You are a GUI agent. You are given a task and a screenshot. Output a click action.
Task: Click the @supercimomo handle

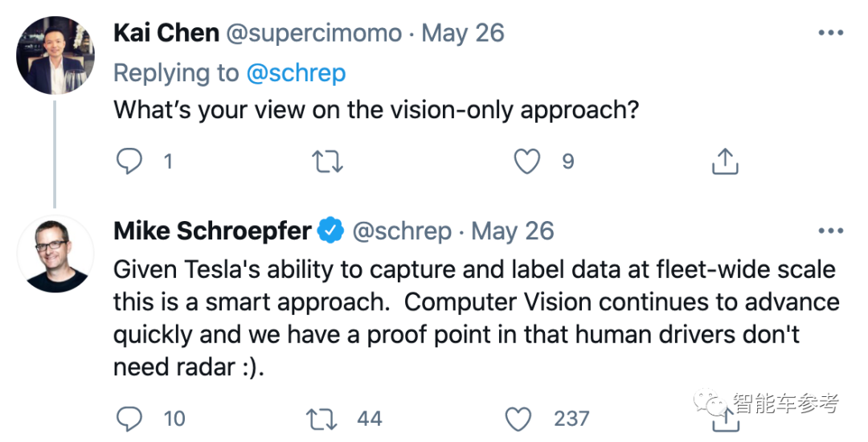click(x=314, y=33)
